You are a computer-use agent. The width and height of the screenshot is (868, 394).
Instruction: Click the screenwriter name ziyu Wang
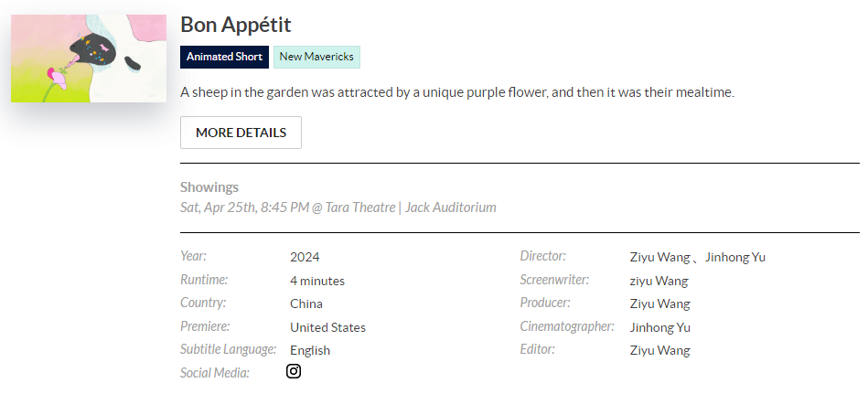659,281
